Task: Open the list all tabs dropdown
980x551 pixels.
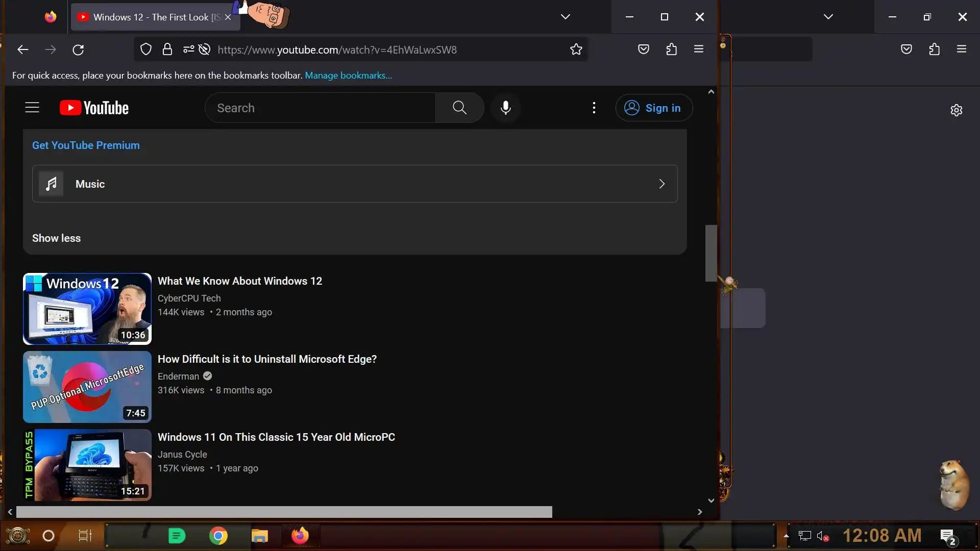Action: click(565, 17)
